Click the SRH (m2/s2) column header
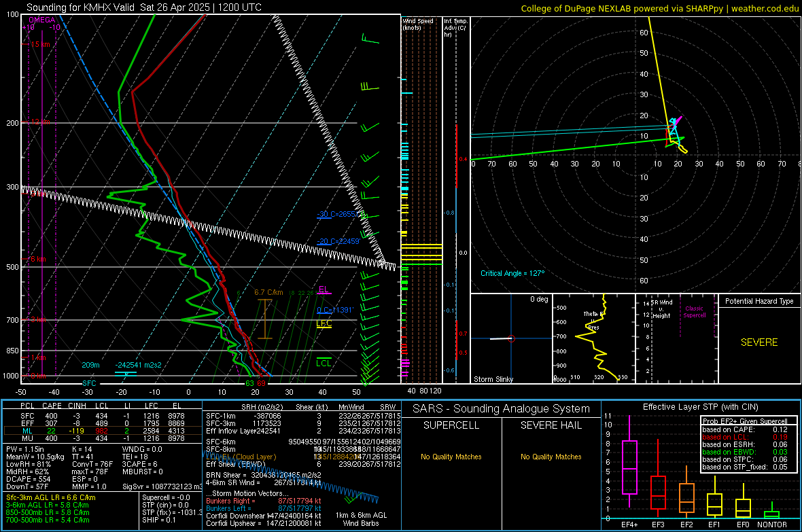Screen dimensions: 802x532 [x=262, y=407]
